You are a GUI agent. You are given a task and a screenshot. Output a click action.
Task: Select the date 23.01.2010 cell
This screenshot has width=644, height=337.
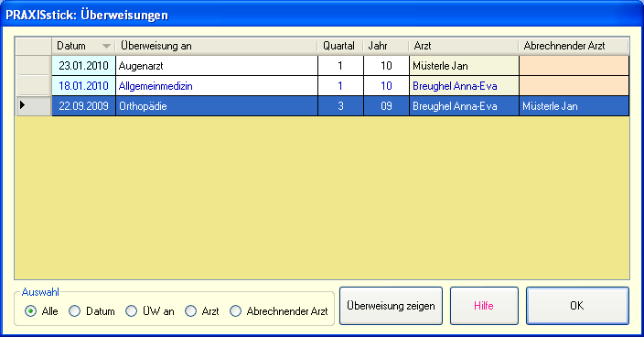84,66
